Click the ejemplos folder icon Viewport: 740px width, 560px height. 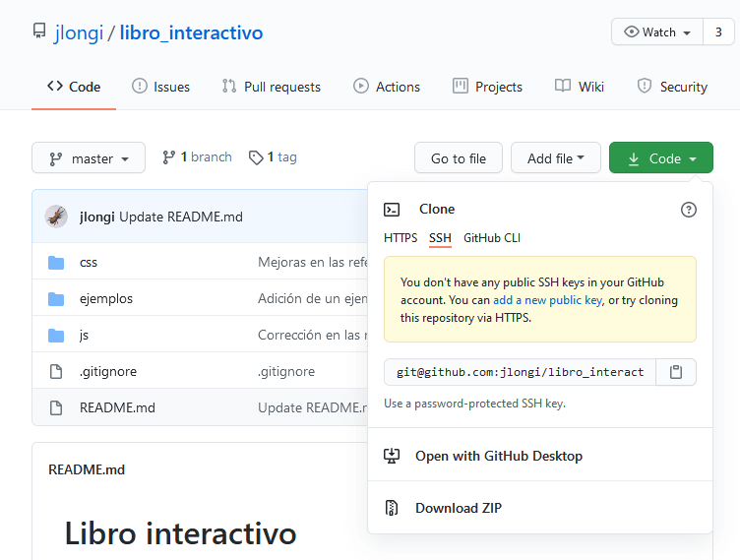pos(56,298)
